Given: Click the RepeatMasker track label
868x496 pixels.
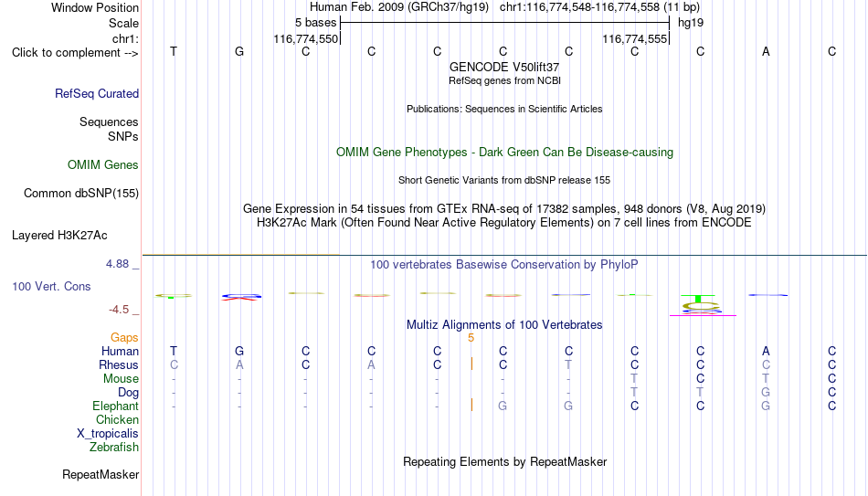Looking at the screenshot, I should pos(101,474).
